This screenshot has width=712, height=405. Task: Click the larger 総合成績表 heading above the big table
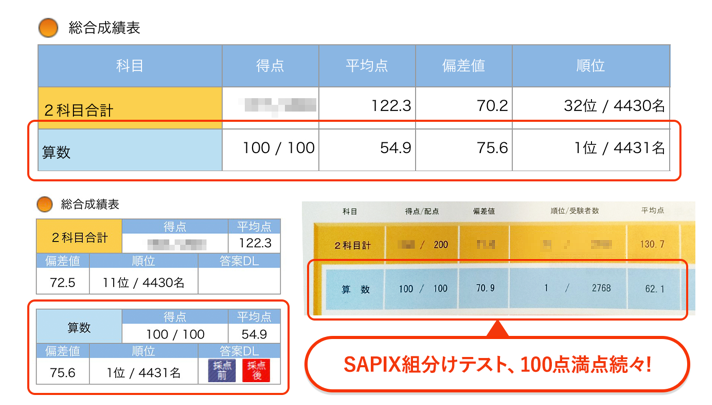pyautogui.click(x=104, y=28)
